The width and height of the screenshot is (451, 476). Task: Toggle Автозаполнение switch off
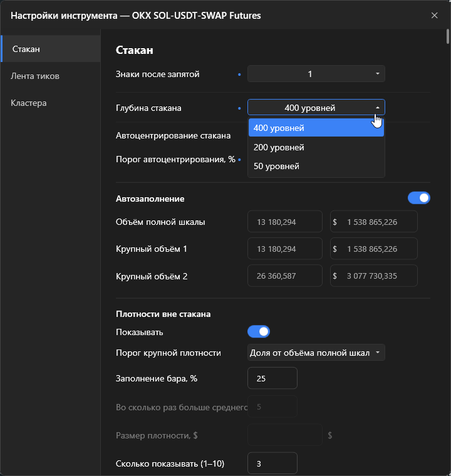[x=419, y=198]
